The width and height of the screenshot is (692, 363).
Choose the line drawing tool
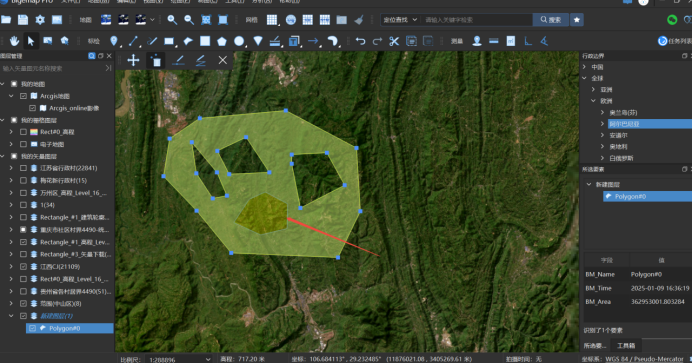(x=133, y=41)
